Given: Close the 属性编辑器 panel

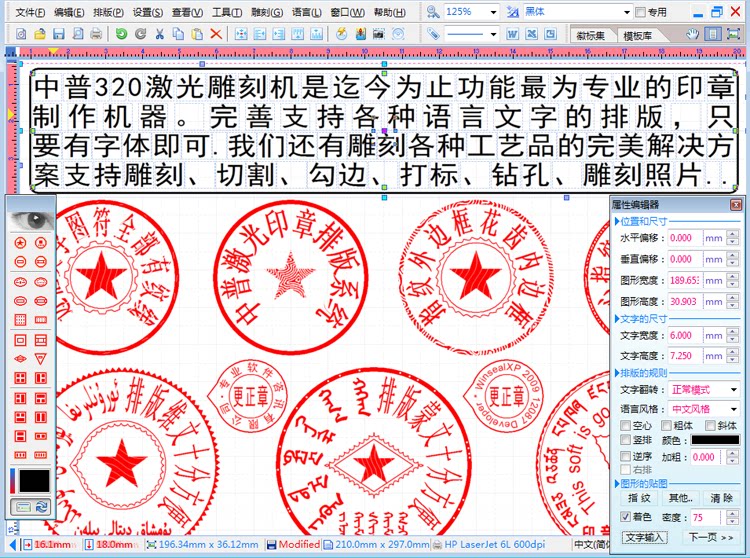Looking at the screenshot, I should [x=736, y=205].
